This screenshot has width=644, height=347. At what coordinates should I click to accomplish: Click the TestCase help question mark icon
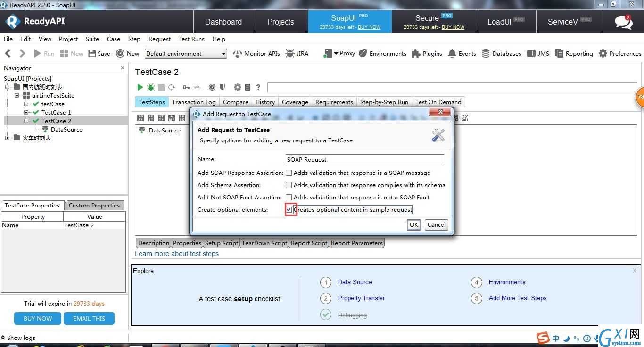tap(258, 87)
